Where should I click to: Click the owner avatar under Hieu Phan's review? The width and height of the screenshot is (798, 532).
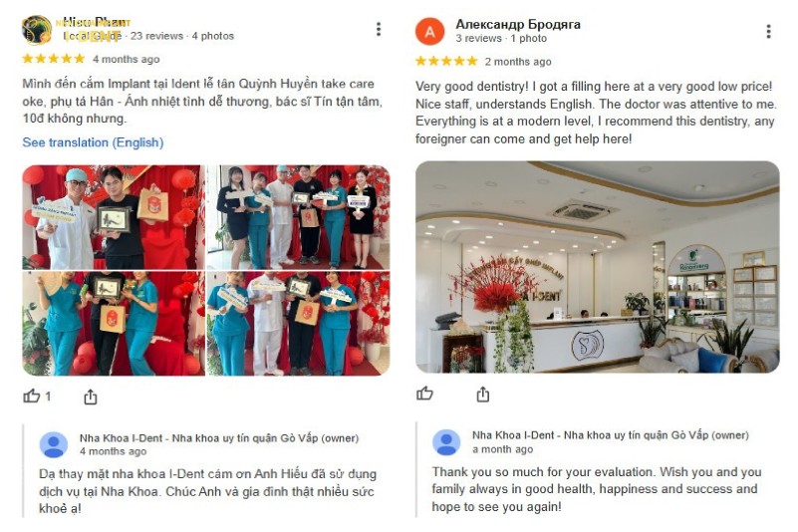point(54,445)
